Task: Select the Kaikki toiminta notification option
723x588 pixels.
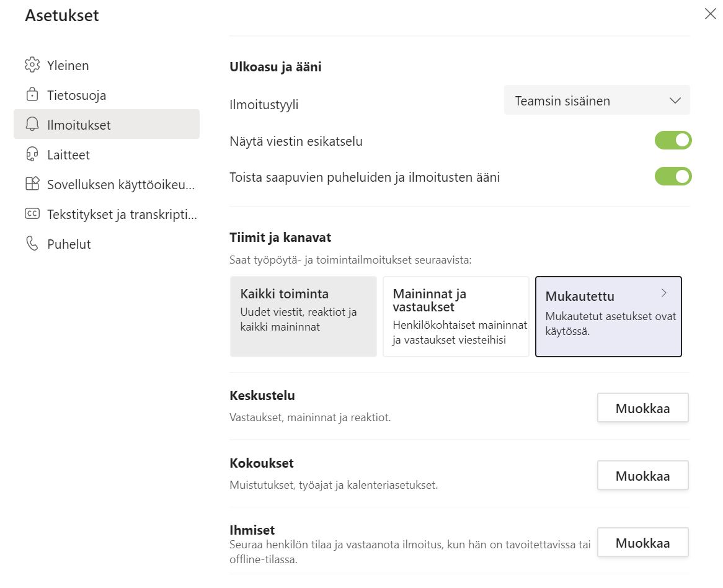Action: [x=303, y=316]
